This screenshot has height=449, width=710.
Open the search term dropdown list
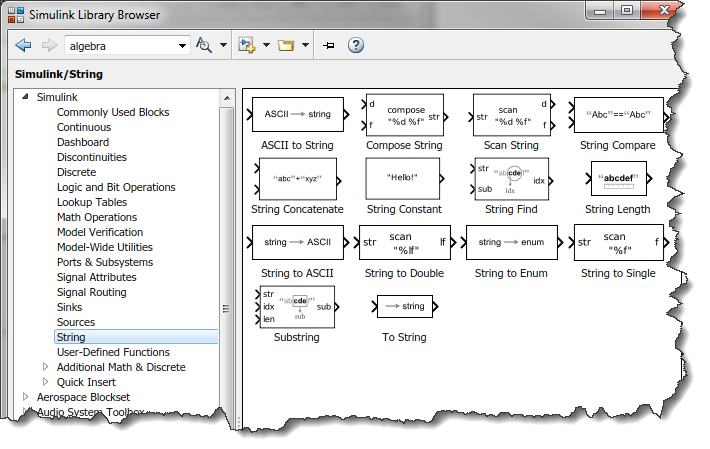(x=182, y=45)
